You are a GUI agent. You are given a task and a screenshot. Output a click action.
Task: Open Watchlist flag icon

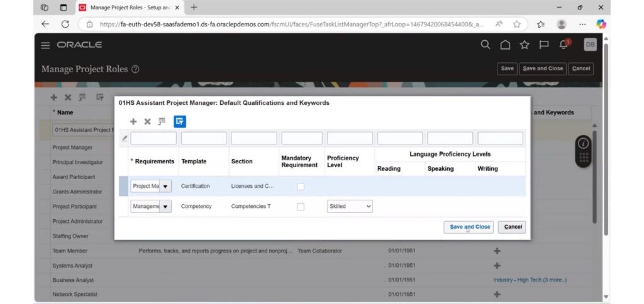pyautogui.click(x=544, y=45)
